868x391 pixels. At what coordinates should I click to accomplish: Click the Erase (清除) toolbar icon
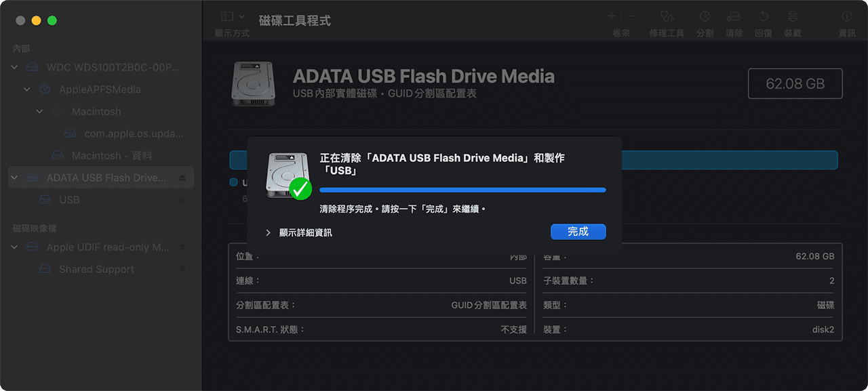734,20
